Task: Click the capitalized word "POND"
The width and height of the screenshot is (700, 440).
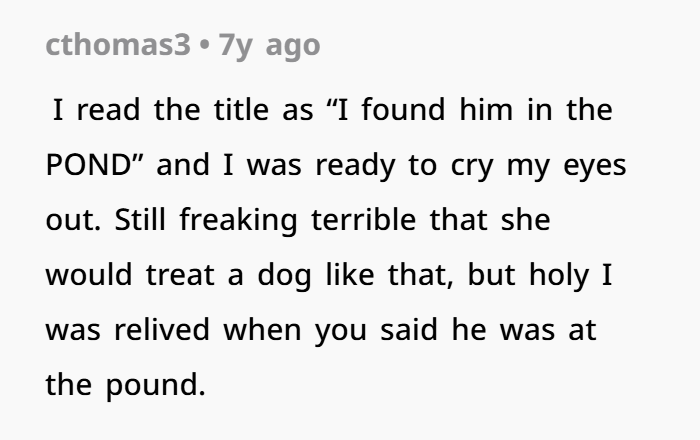Action: (89, 164)
